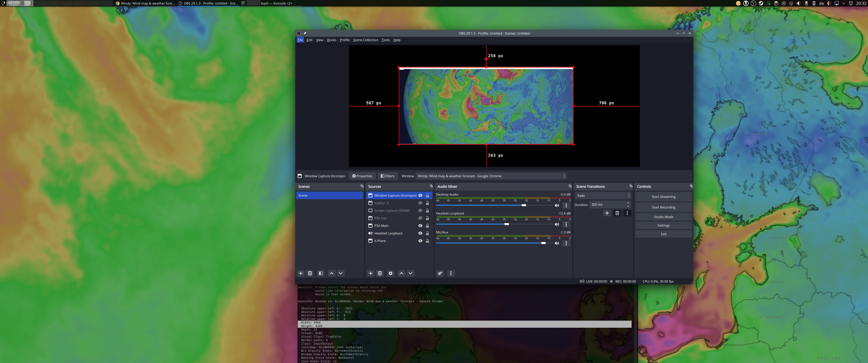This screenshot has height=363, width=868.
Task: Increase transition Duration with up arrow
Action: pos(628,203)
